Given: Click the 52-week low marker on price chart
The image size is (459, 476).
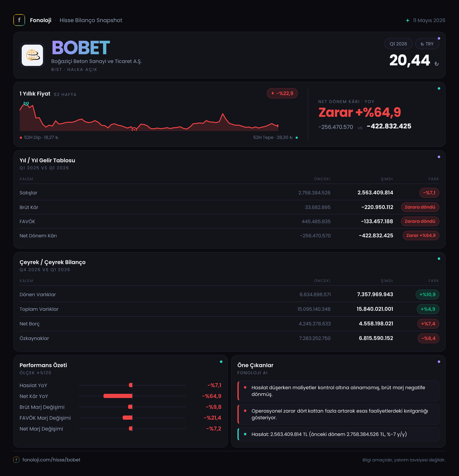Looking at the screenshot, I should point(134,130).
